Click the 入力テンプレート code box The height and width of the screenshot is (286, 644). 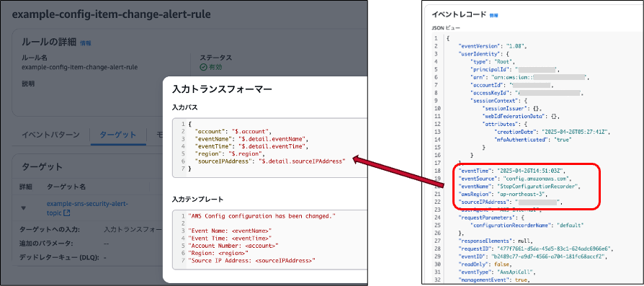(270, 240)
